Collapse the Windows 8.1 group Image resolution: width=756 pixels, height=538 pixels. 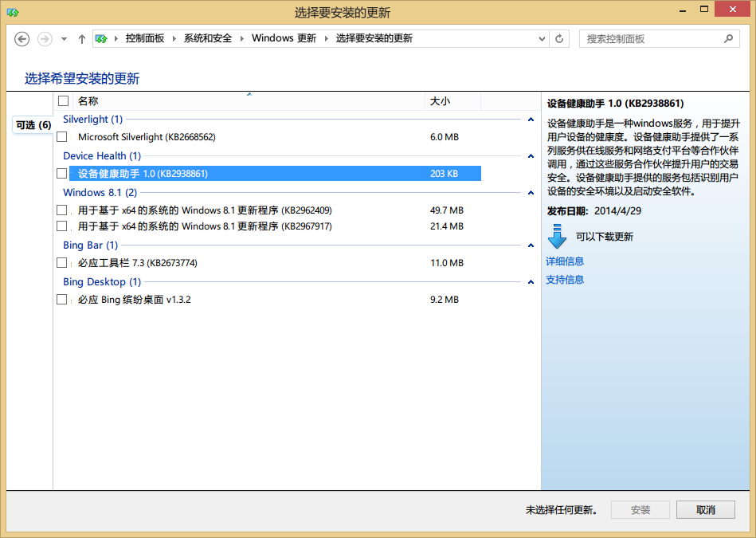coord(531,193)
